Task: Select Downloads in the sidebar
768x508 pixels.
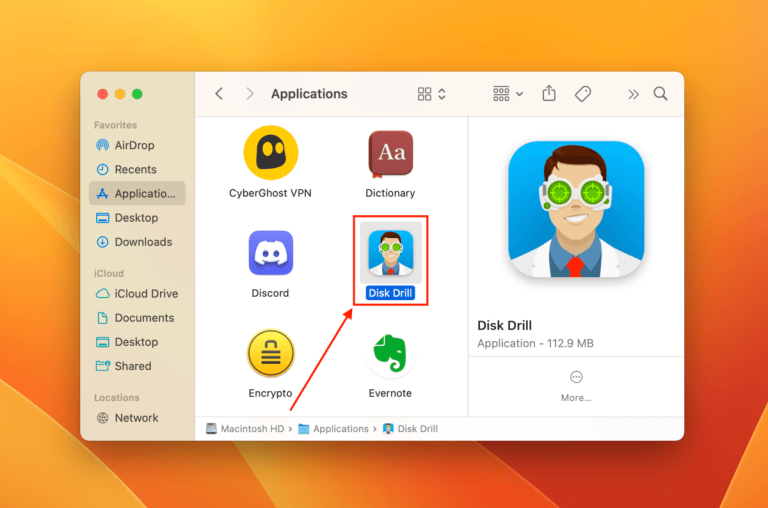Action: (143, 242)
